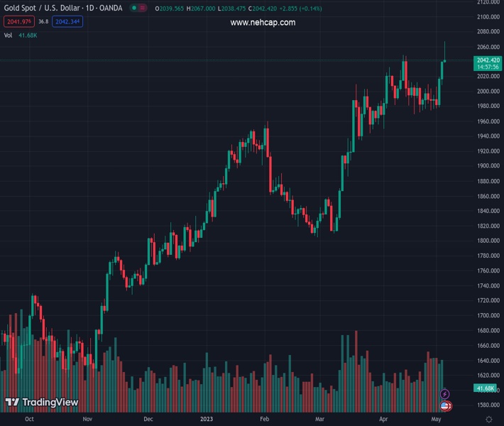Click the current price label 2042.420
The height and width of the screenshot is (426, 504).
(488, 60)
